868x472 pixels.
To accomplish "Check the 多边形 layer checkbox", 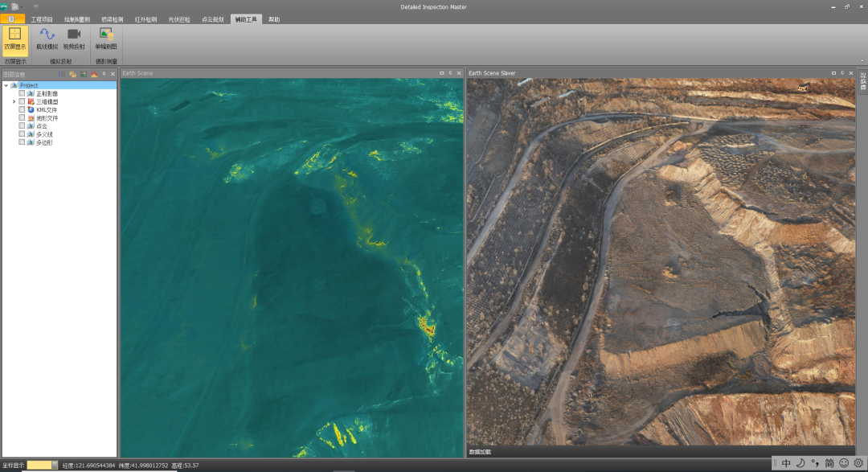I will 23,142.
